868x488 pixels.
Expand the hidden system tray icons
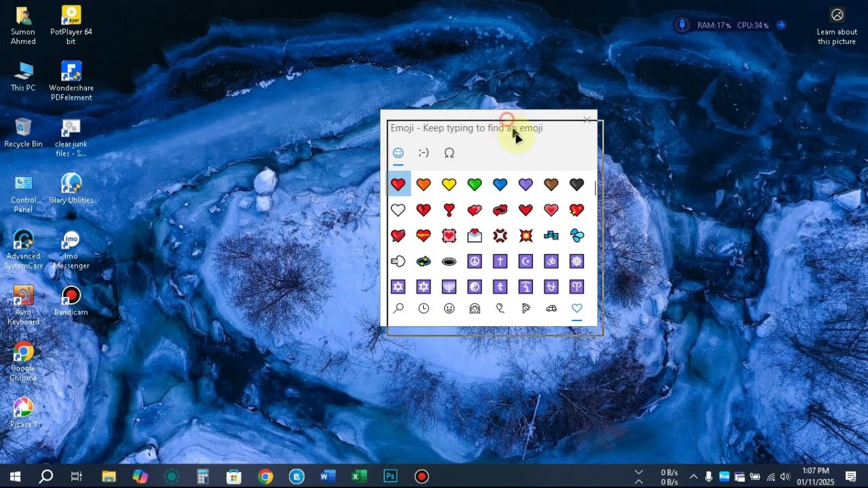coord(693,476)
